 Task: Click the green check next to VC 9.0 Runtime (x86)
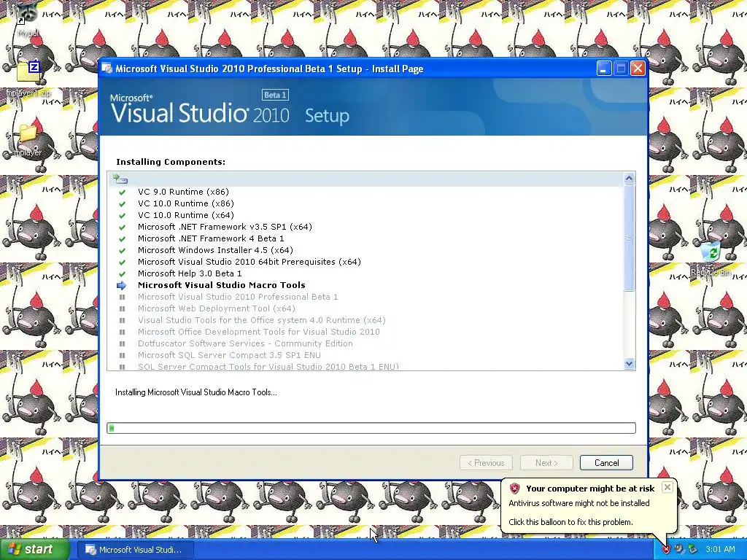pyautogui.click(x=122, y=192)
